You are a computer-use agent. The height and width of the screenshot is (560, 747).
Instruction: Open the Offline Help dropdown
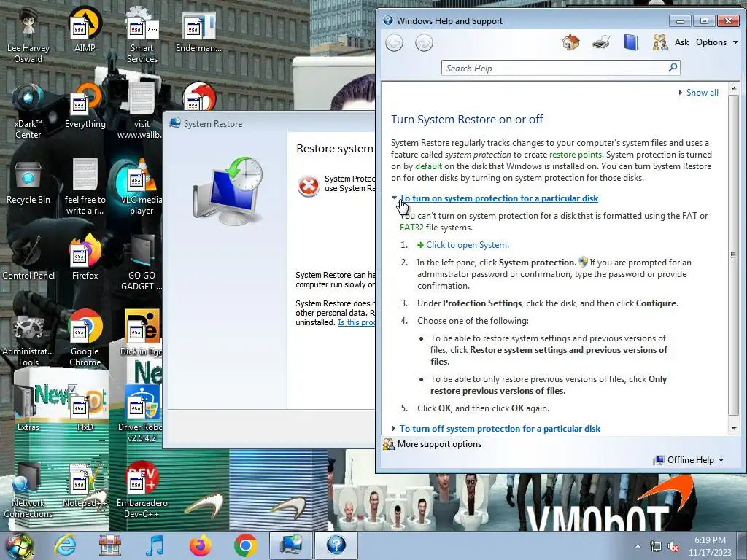point(689,460)
